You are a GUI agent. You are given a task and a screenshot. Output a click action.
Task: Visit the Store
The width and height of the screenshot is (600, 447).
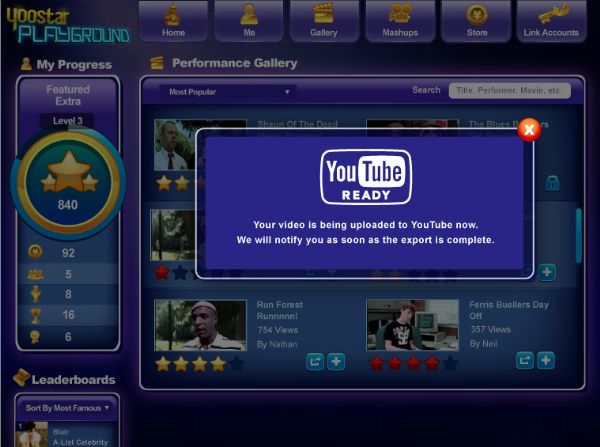tap(477, 21)
